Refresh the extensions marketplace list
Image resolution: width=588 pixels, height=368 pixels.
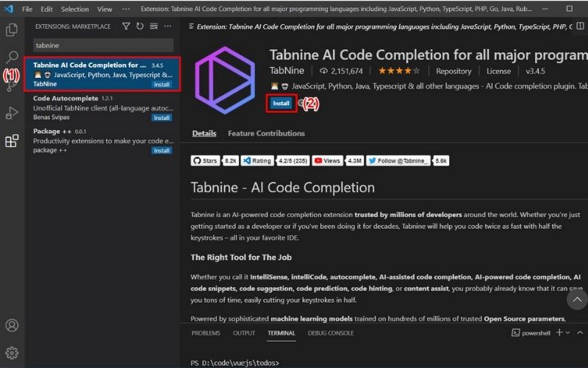(x=140, y=26)
